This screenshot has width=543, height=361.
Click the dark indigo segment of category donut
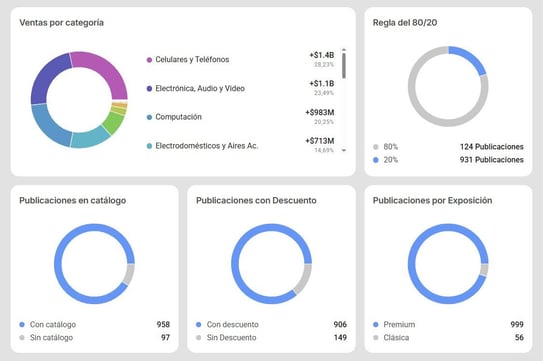click(x=46, y=76)
